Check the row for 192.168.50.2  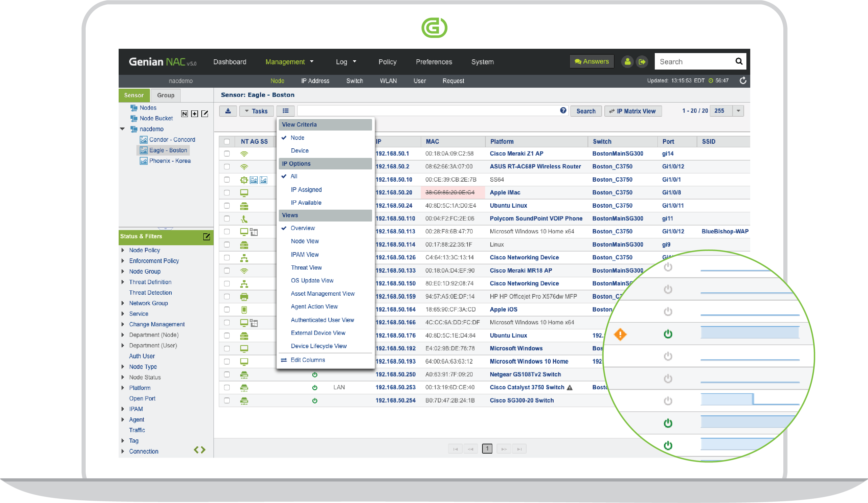[227, 167]
